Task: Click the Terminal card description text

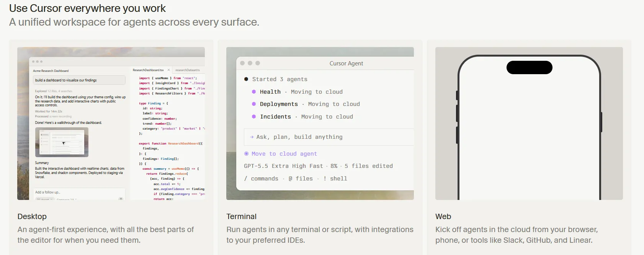Action: tap(320, 235)
